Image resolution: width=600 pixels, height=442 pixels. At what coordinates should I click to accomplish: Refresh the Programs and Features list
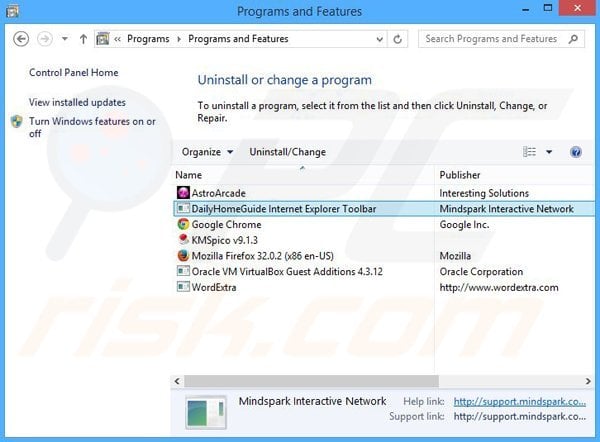click(x=398, y=39)
